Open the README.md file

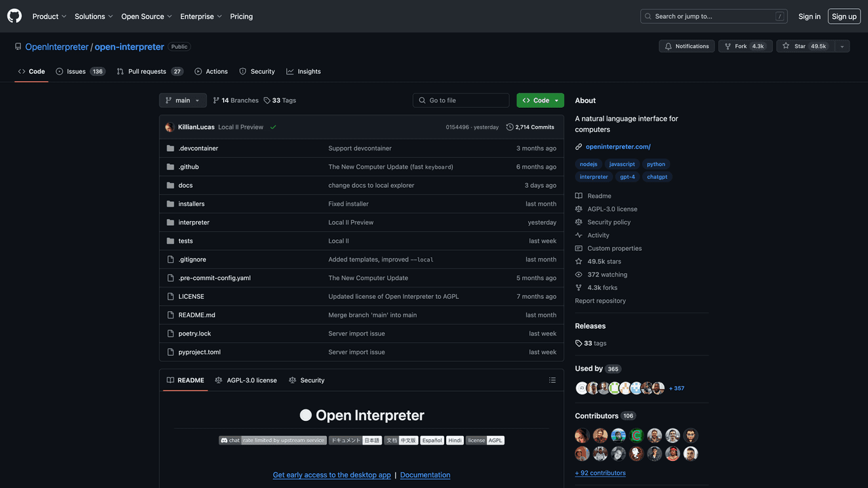(197, 315)
